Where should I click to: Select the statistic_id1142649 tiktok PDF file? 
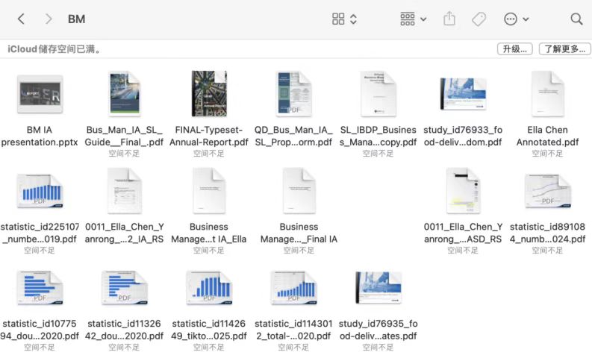click(x=209, y=289)
